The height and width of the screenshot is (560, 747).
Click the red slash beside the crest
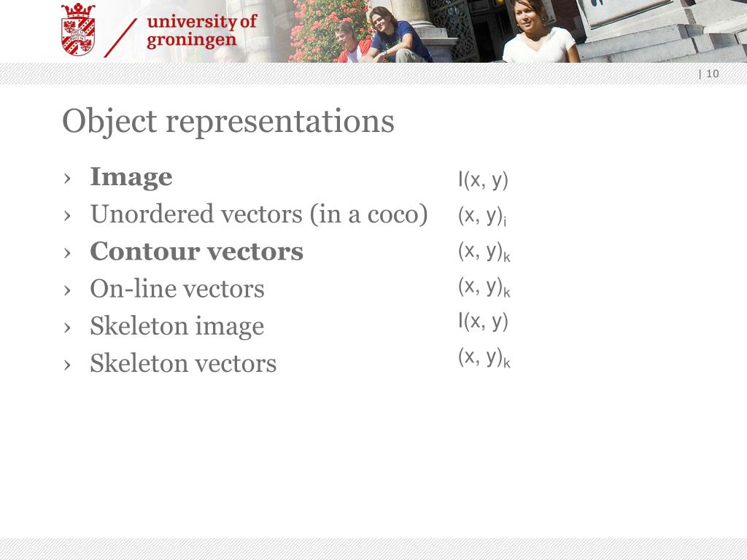tap(120, 38)
